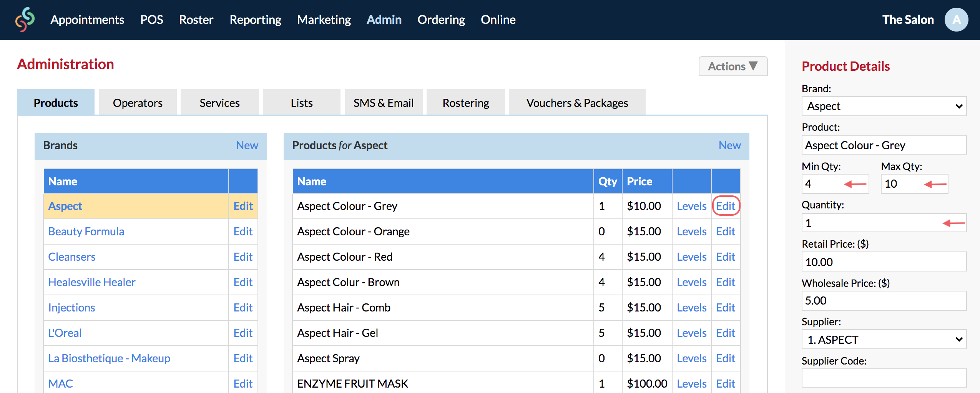
Task: Open Levels for Aspect Colour - Red
Action: pyautogui.click(x=691, y=257)
